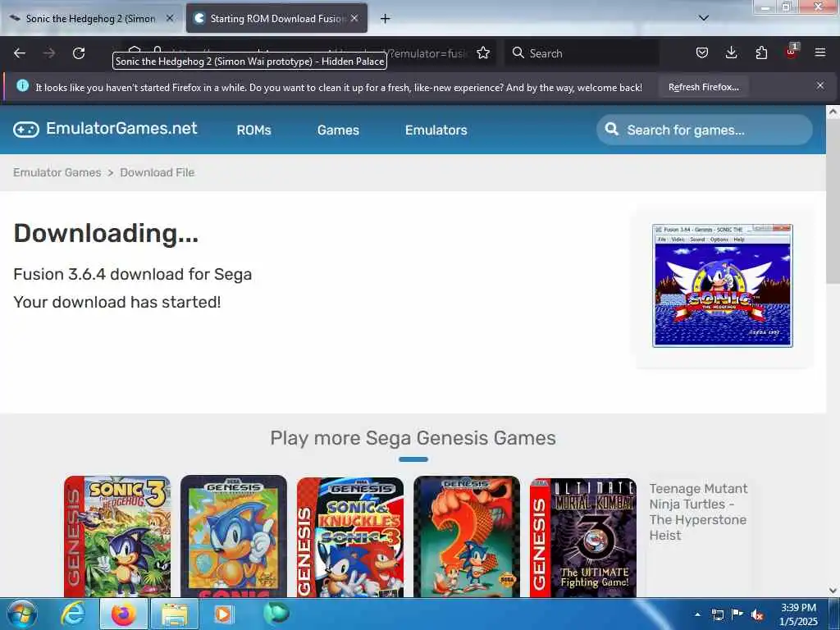Screen dimensions: 840x630
Task: Click the Download File breadcrumb
Action: 157,172
